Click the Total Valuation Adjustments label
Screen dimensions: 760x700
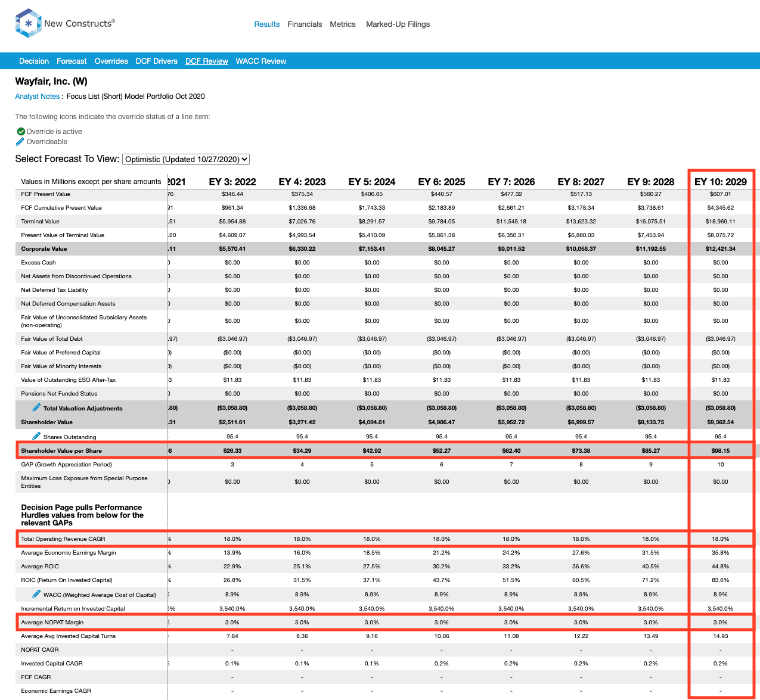tap(83, 409)
